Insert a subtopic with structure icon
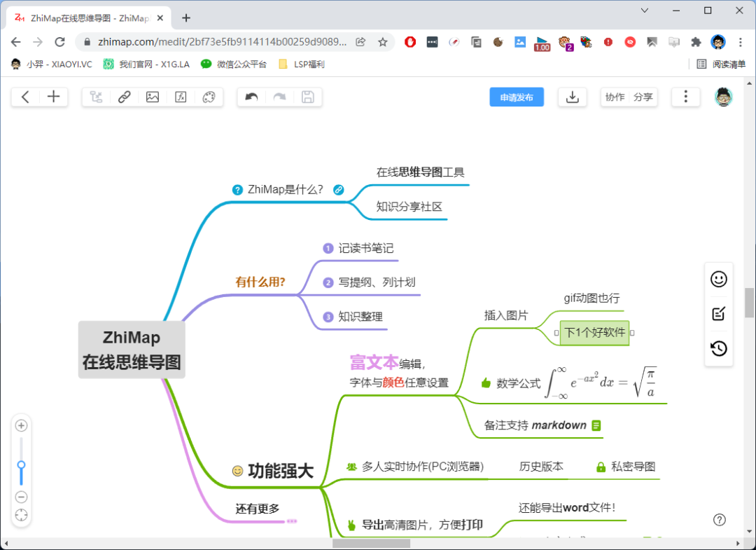This screenshot has width=756, height=550. pyautogui.click(x=97, y=97)
